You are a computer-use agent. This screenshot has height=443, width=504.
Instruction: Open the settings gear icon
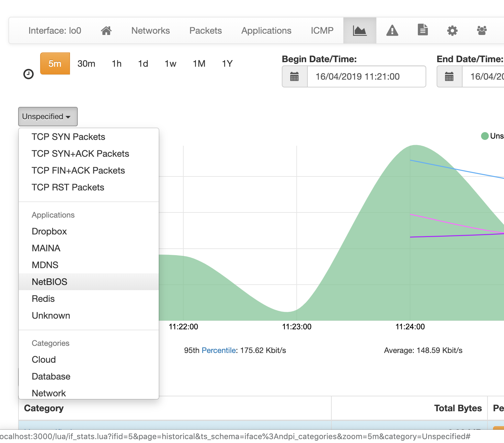pos(452,30)
